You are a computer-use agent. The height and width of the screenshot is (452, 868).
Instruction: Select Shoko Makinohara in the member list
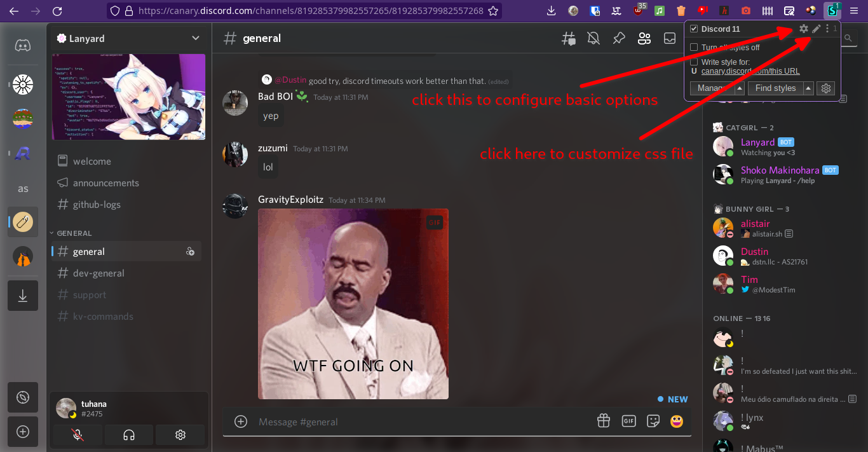(785, 175)
